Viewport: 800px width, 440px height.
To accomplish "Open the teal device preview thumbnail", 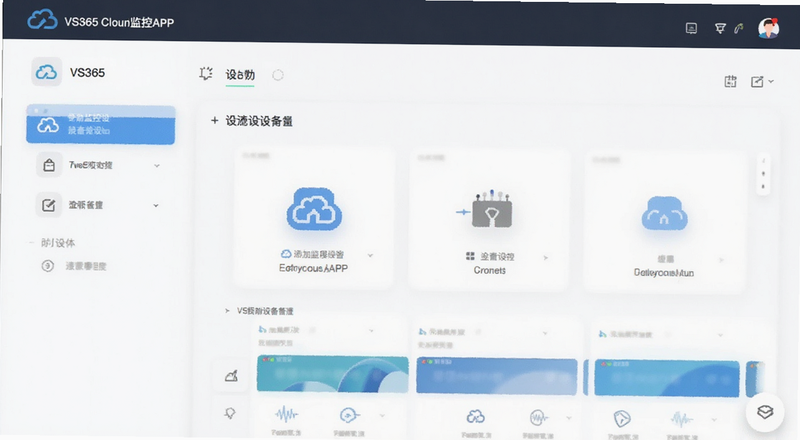I will click(333, 374).
